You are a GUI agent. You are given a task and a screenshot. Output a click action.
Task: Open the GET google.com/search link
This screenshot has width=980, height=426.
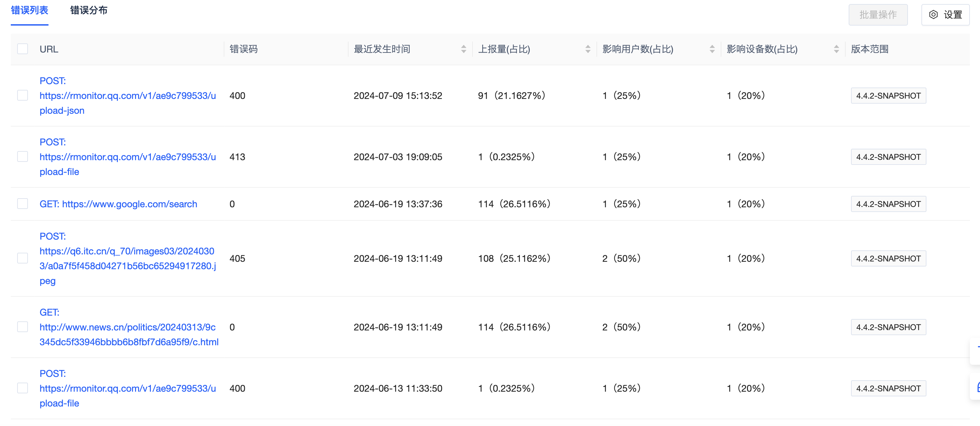[118, 204]
